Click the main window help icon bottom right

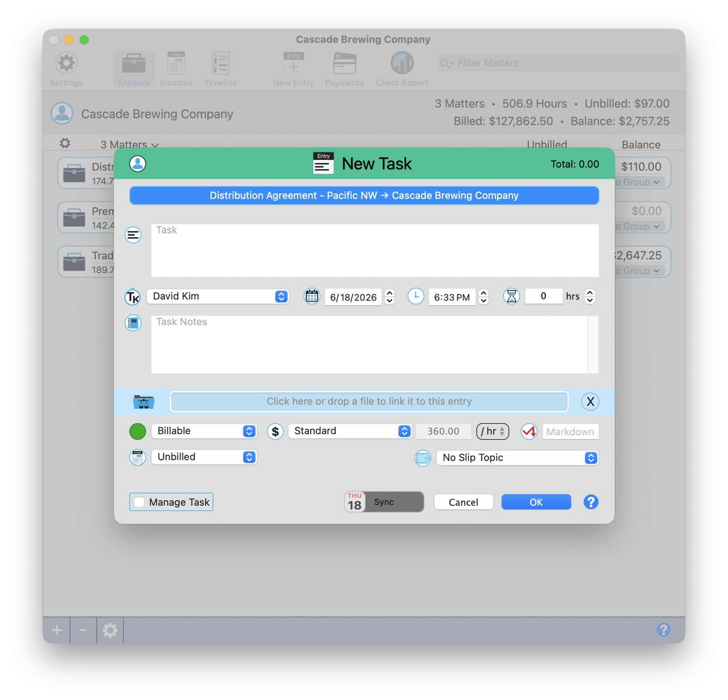click(663, 629)
